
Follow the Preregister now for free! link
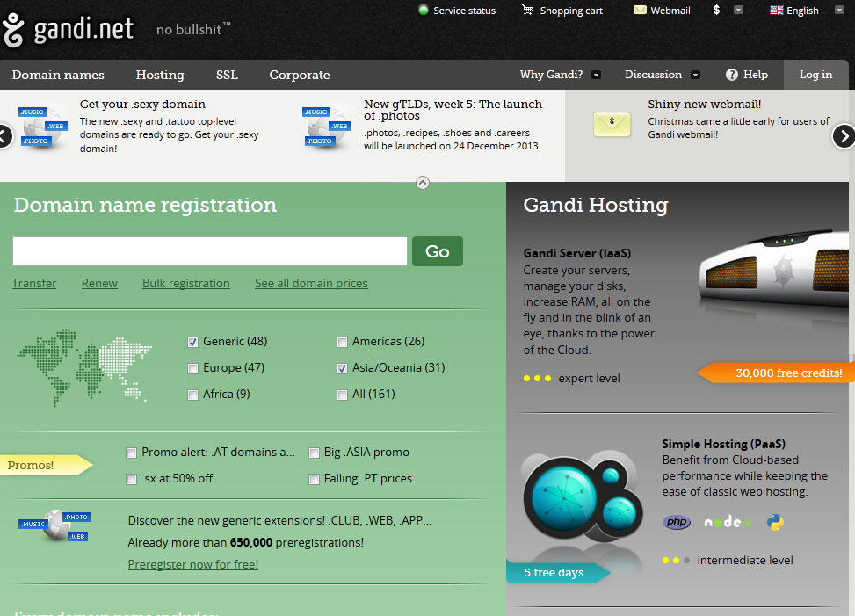click(x=193, y=565)
